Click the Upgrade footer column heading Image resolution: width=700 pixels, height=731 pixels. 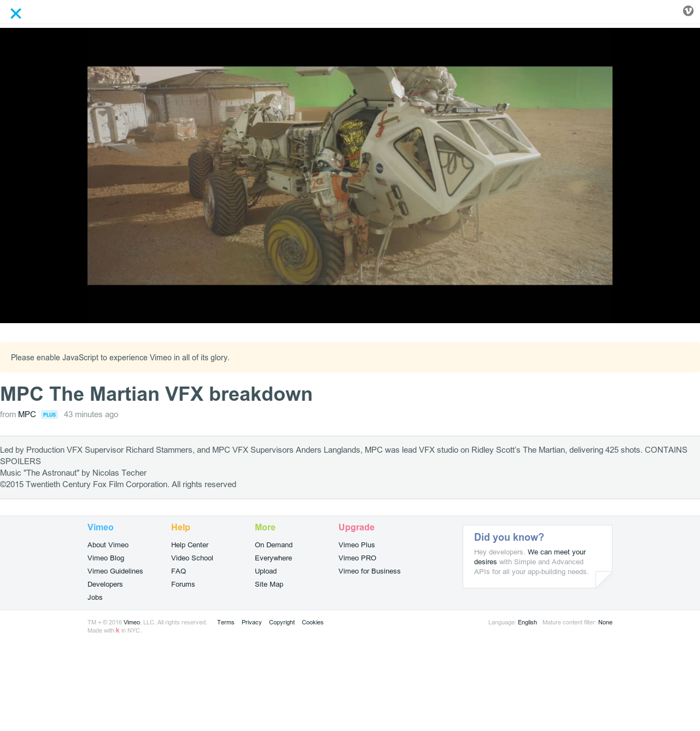pos(357,527)
